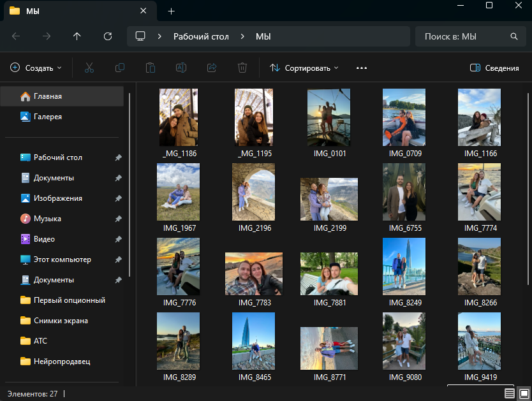
Task: Open the three-dots more options menu
Action: click(x=362, y=68)
